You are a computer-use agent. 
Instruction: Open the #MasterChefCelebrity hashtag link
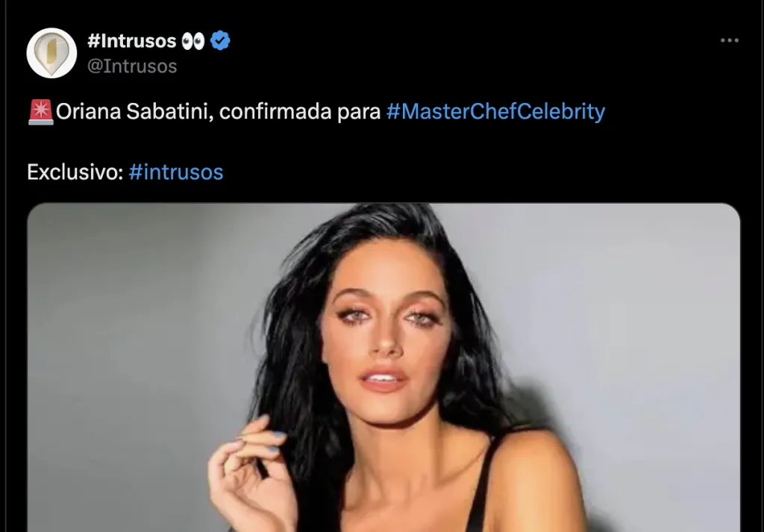point(495,112)
